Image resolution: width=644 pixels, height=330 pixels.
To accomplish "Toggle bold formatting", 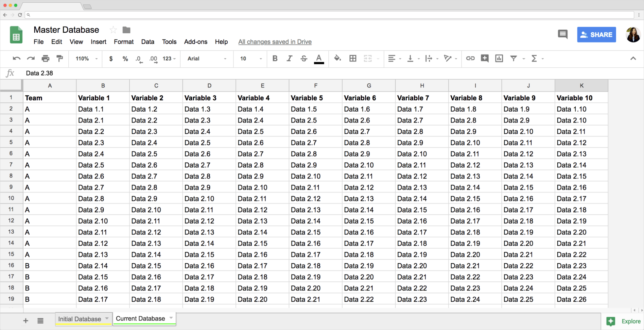I will tap(275, 58).
